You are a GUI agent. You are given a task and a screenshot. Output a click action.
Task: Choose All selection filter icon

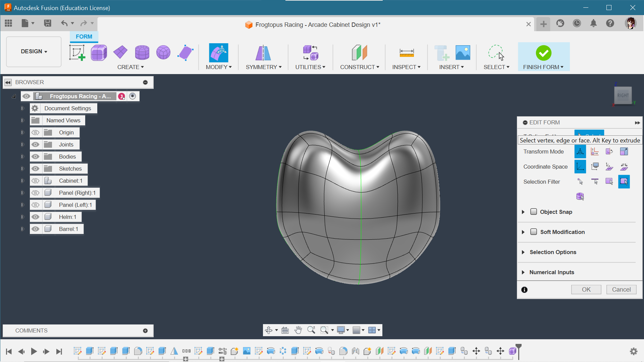tap(624, 182)
